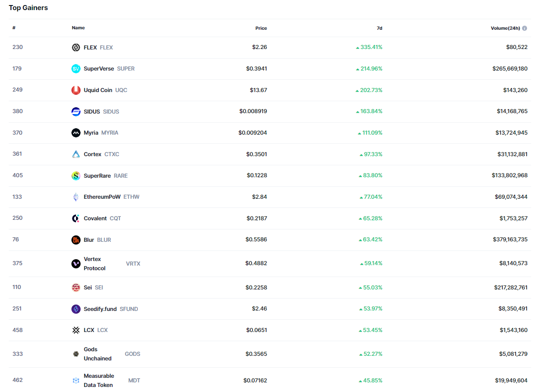Click the Myria coin logo icon
The width and height of the screenshot is (554, 392).
pos(76,133)
